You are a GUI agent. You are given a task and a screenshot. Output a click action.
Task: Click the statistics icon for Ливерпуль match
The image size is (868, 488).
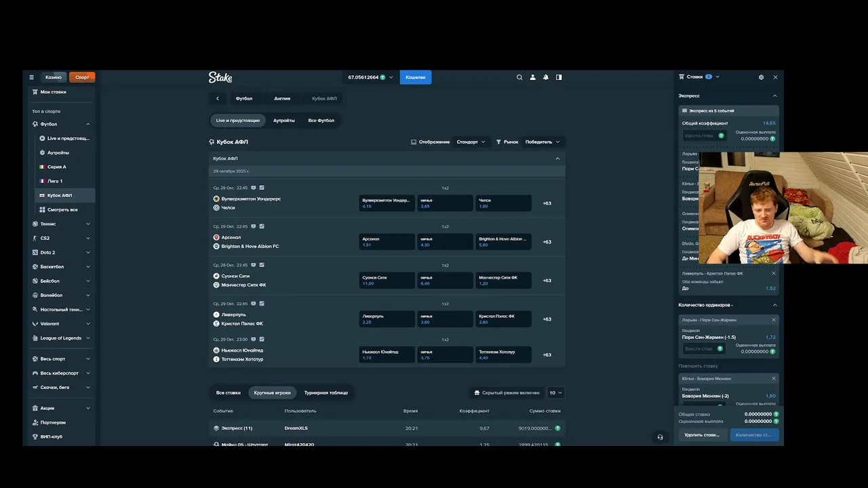pyautogui.click(x=262, y=304)
